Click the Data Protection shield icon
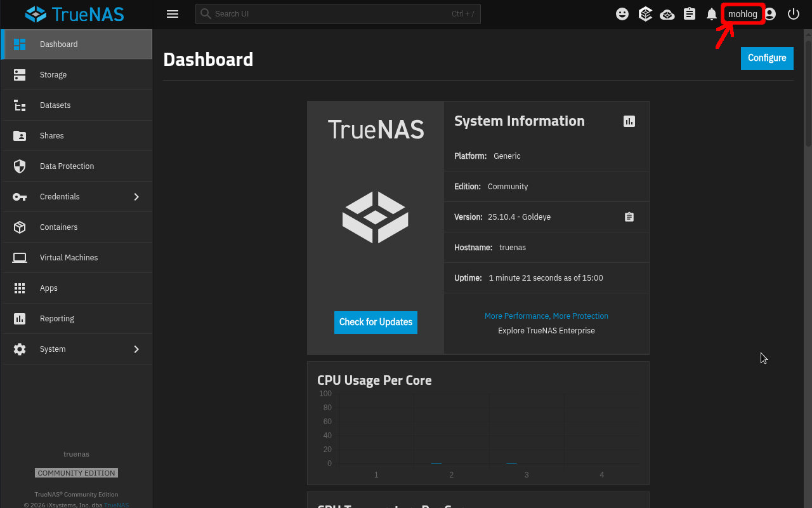 [20, 166]
